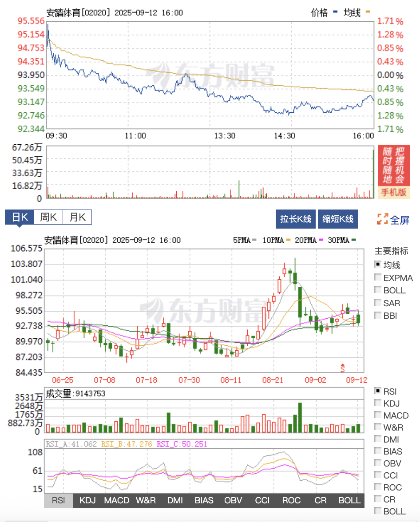
Task: Select the MACD radio in right list
Action: coord(378,415)
